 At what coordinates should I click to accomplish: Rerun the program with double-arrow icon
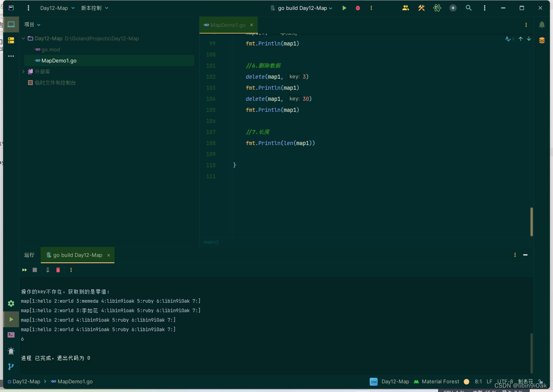click(24, 270)
